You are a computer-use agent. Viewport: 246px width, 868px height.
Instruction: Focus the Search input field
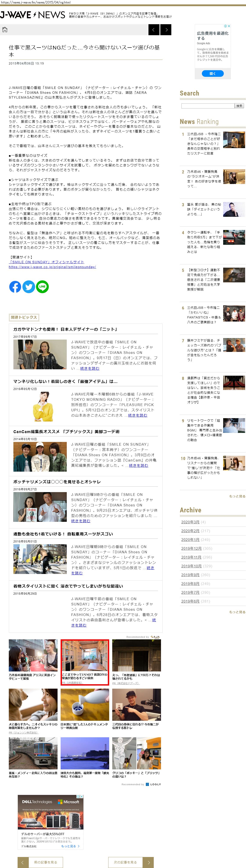pyautogui.click(x=208, y=106)
